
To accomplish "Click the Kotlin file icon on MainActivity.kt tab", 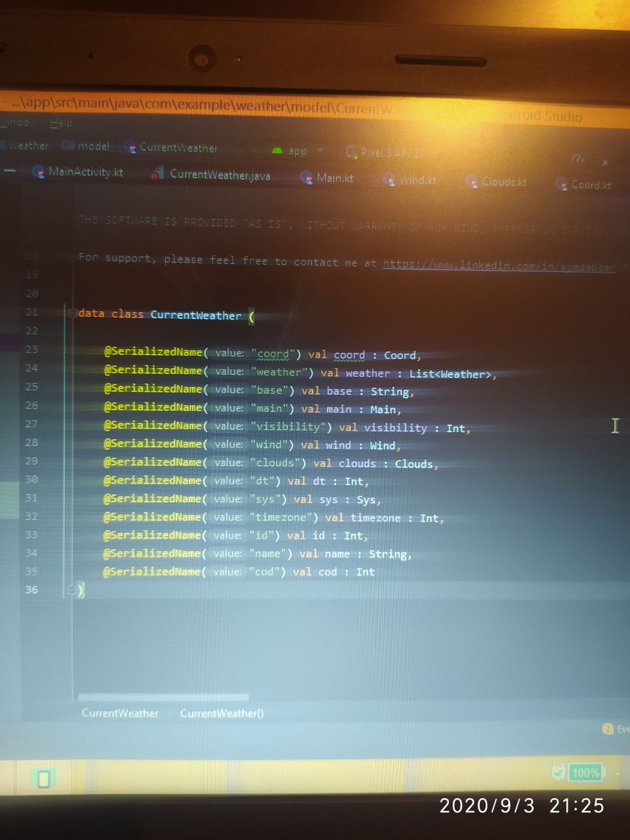I will click(38, 171).
